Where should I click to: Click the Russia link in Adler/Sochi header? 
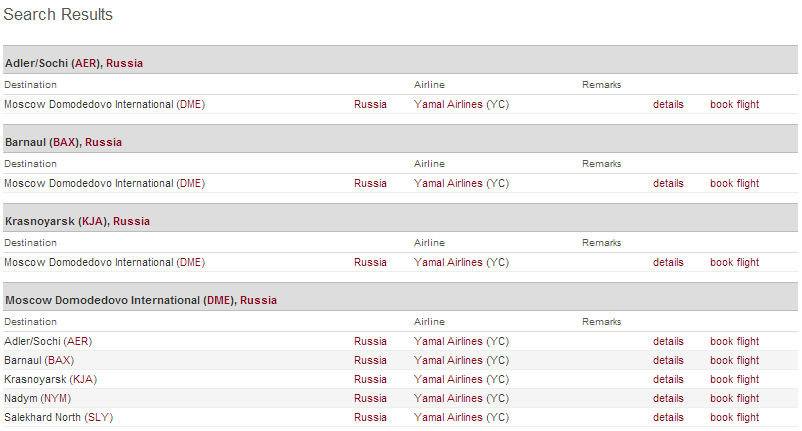[x=124, y=63]
